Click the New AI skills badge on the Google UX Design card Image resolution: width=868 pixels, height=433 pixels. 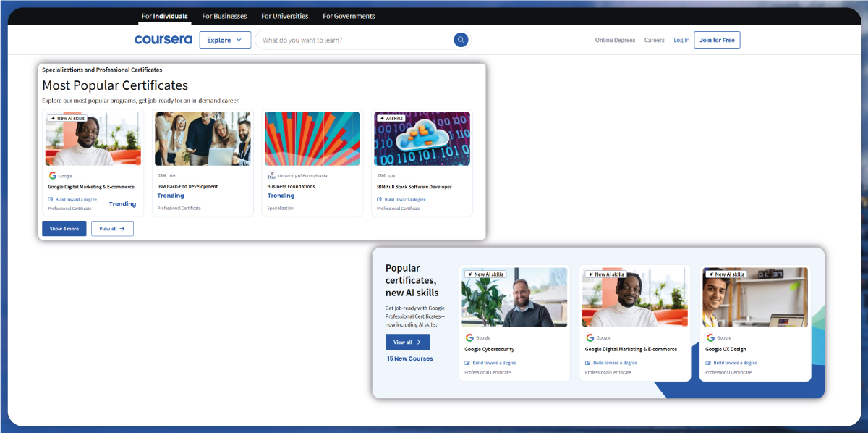(x=726, y=274)
